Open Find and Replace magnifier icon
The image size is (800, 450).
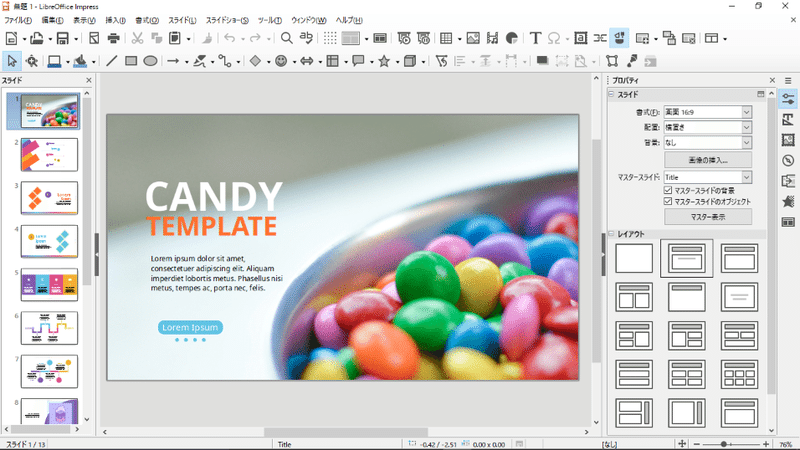click(x=287, y=38)
